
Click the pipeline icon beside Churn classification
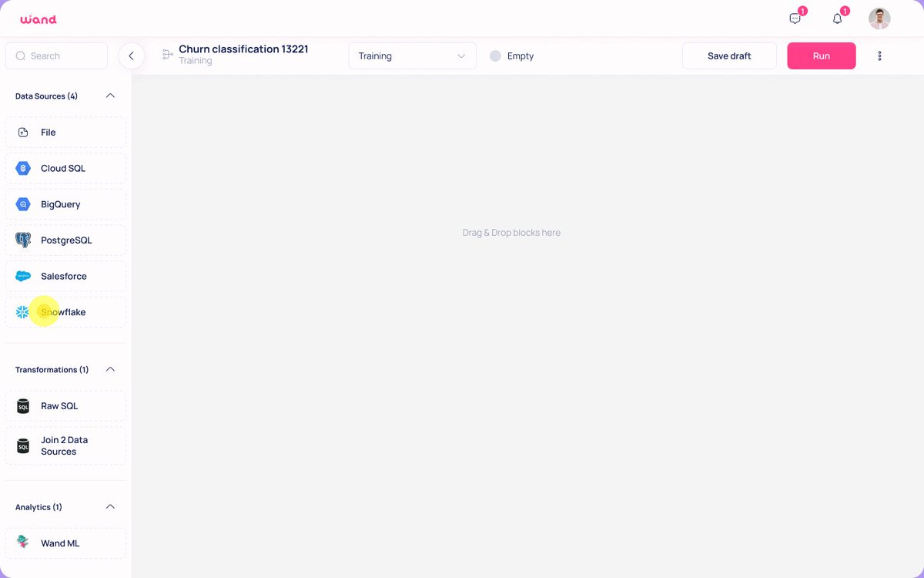tap(167, 55)
